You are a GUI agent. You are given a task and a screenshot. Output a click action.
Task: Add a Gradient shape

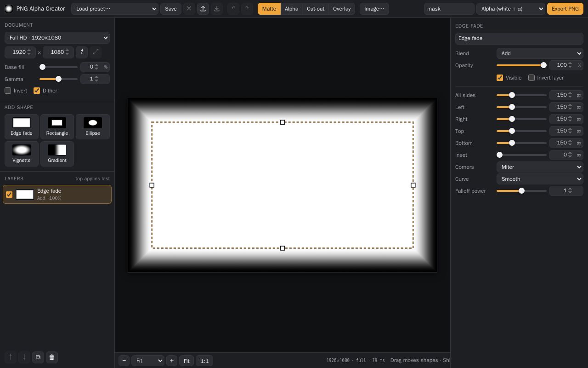click(x=57, y=154)
